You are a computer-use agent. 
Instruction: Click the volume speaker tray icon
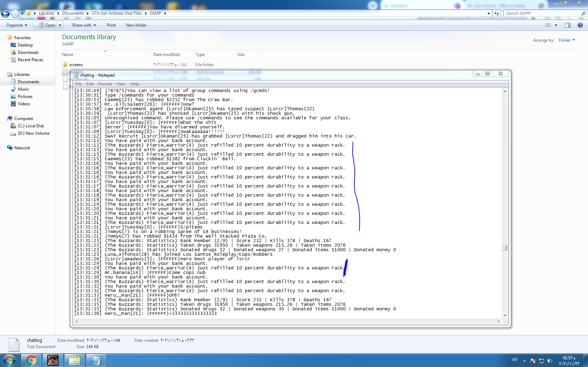550,361
